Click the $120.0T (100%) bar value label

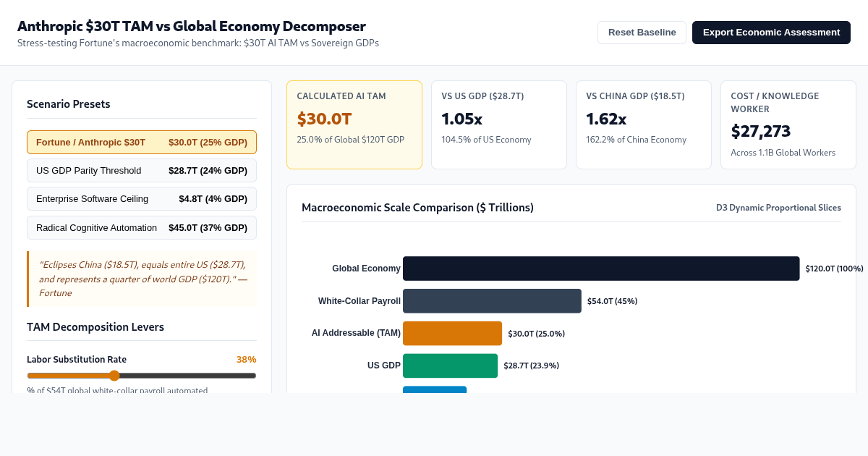click(834, 269)
